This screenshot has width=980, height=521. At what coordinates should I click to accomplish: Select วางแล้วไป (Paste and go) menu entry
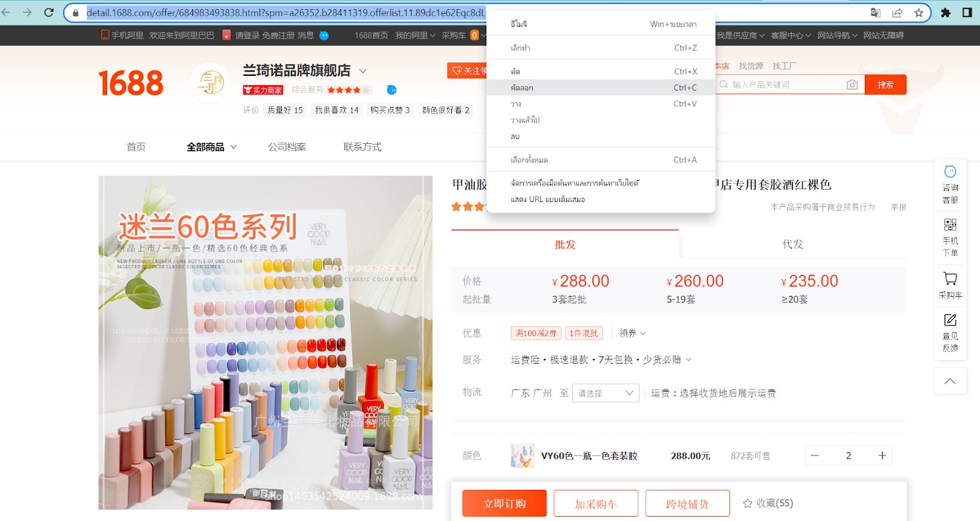601,120
